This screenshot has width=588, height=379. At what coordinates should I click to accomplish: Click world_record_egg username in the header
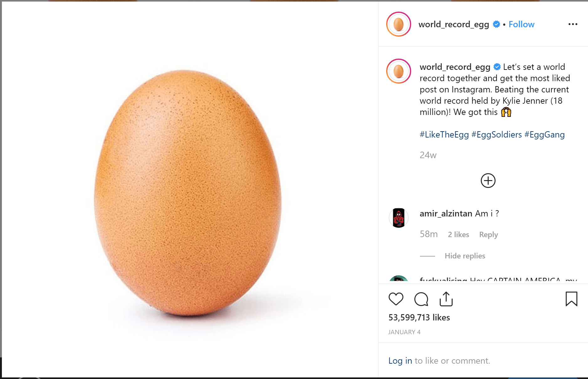pos(454,24)
